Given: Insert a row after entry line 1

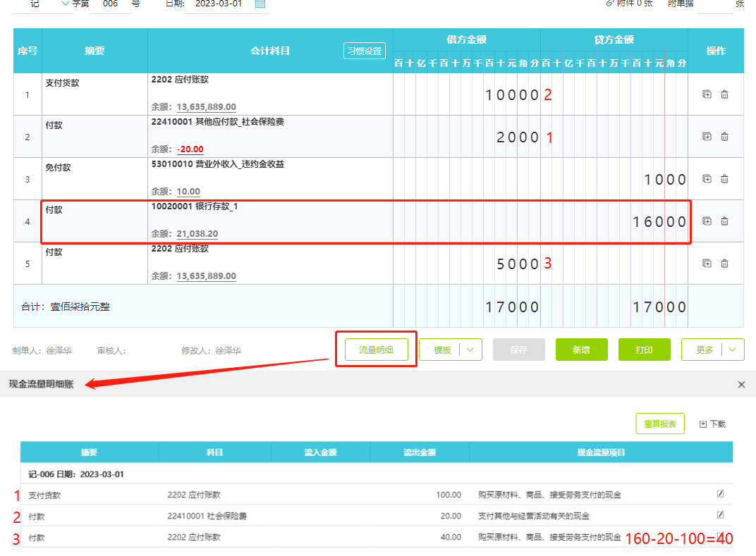Looking at the screenshot, I should tap(707, 94).
